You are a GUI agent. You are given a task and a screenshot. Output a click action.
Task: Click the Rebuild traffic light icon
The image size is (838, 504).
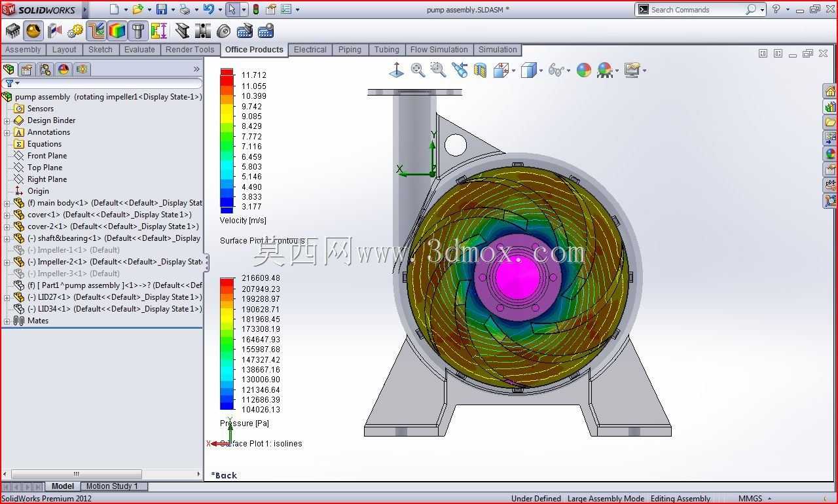pos(256,9)
